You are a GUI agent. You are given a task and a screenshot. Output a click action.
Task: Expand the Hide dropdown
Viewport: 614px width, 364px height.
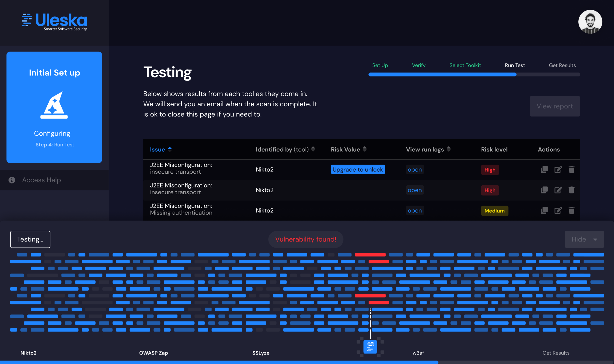[x=584, y=239]
